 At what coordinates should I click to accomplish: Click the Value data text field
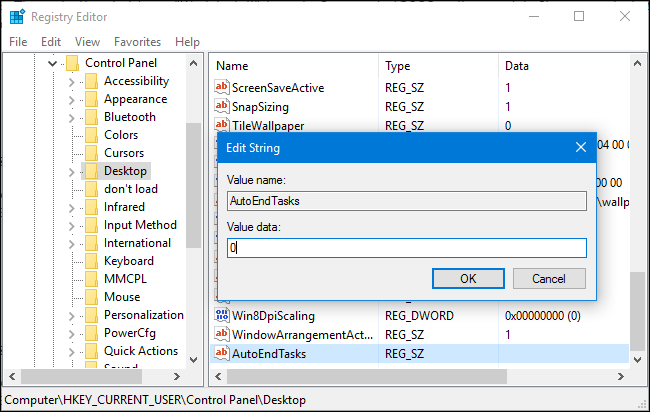pyautogui.click(x=406, y=248)
